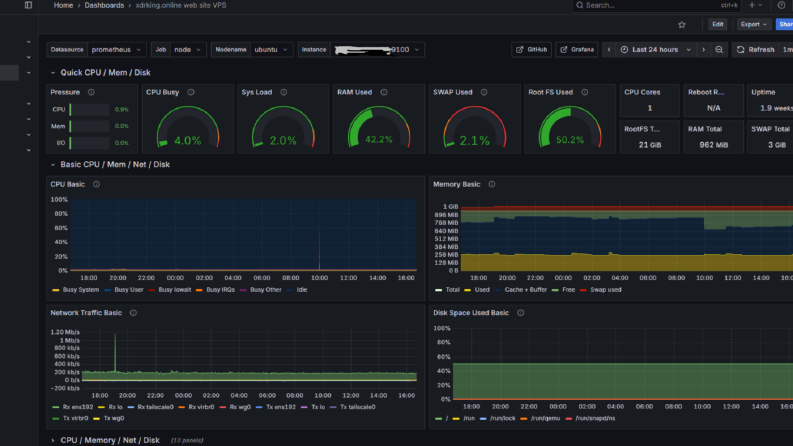Toggle Rx ens192 series in Network legend
Image resolution: width=793 pixels, height=446 pixels.
(x=78, y=407)
